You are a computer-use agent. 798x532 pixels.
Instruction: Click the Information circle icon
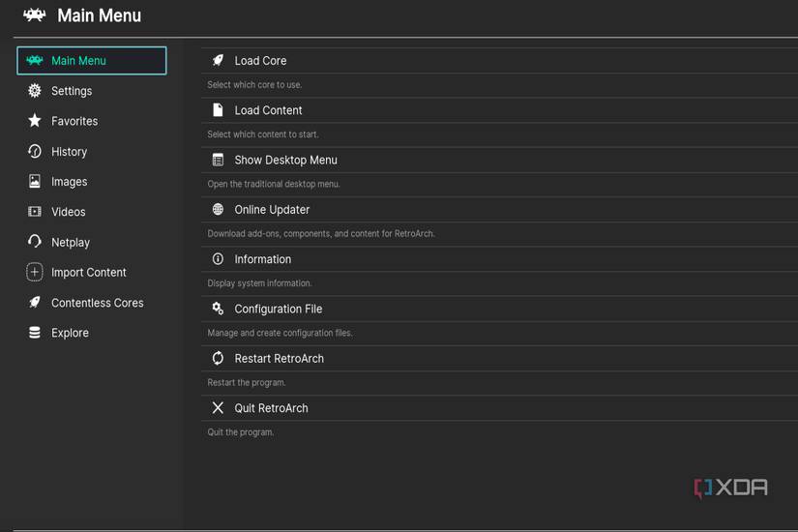(x=218, y=259)
